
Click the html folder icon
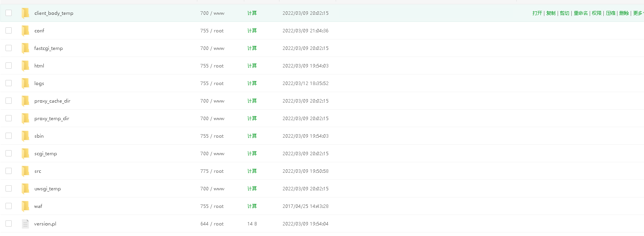tap(25, 66)
